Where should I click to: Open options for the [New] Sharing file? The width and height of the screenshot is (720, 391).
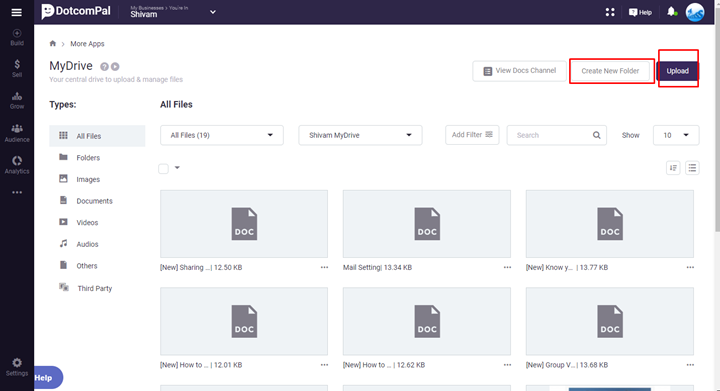pyautogui.click(x=324, y=268)
